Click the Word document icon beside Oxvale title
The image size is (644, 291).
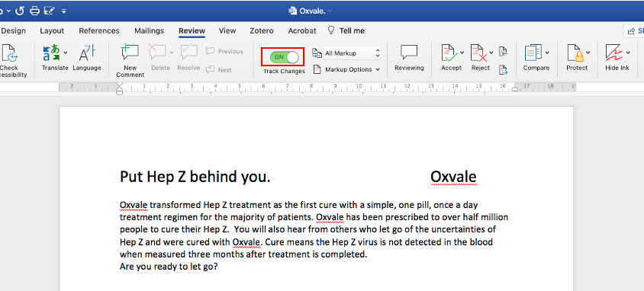point(292,11)
